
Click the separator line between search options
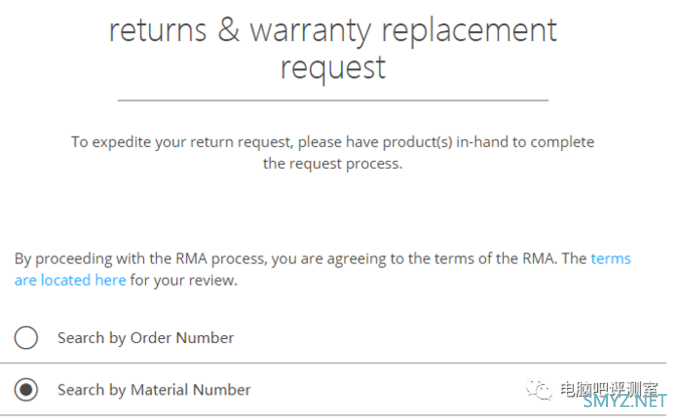[x=333, y=363]
